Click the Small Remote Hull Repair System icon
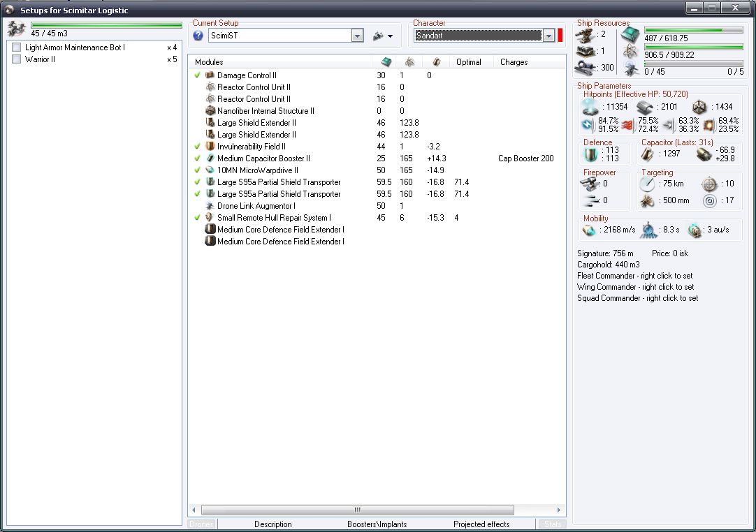This screenshot has width=756, height=532. 210,217
